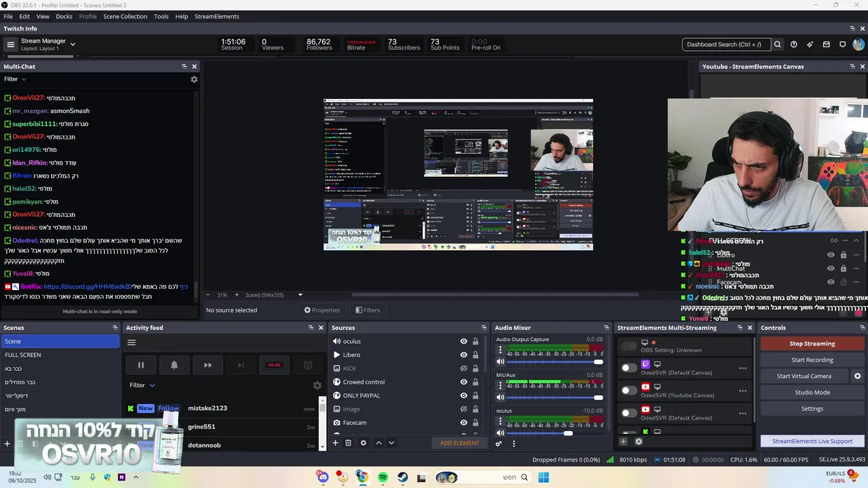
Task: Open facecam visibility eye in StreamElements Canvas
Action: [x=831, y=282]
